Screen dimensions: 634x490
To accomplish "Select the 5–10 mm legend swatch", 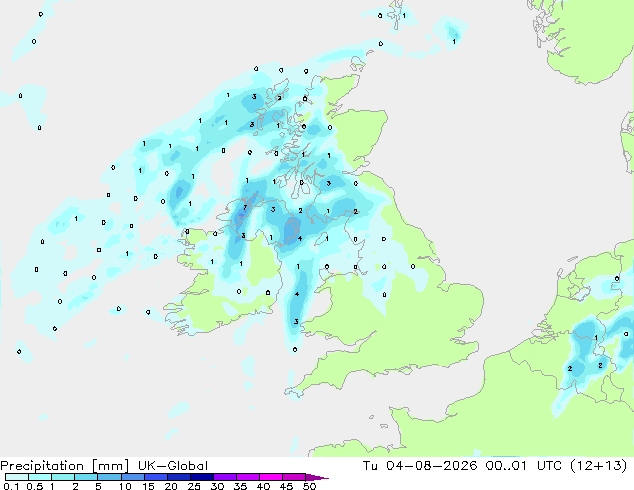I will coord(109,477).
